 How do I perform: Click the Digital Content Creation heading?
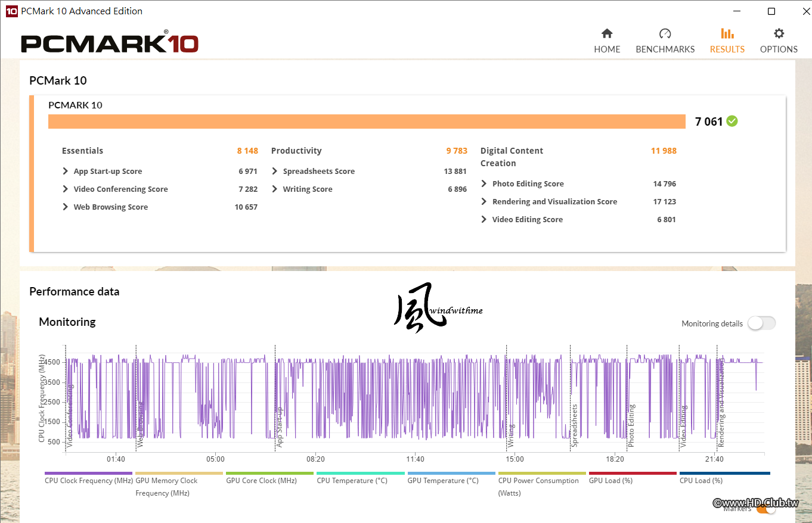click(512, 157)
